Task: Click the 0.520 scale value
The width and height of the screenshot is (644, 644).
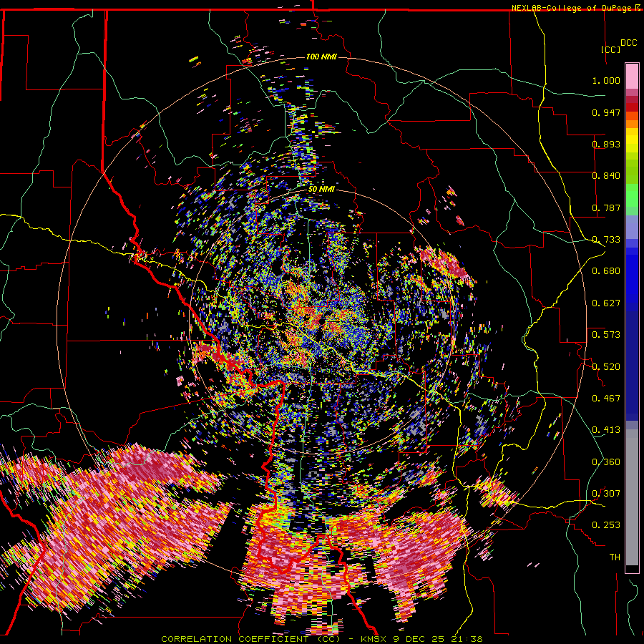Action: pos(606,367)
